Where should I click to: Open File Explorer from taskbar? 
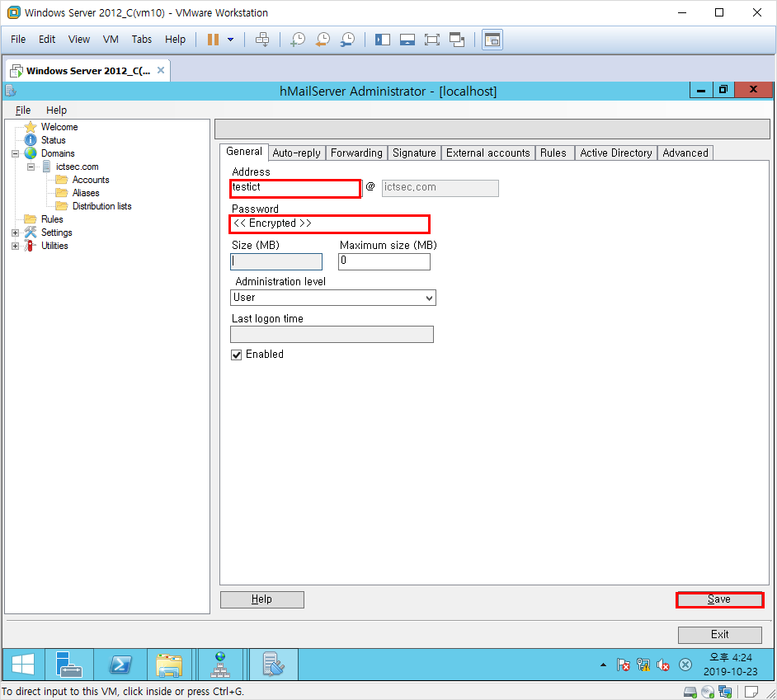tap(169, 665)
